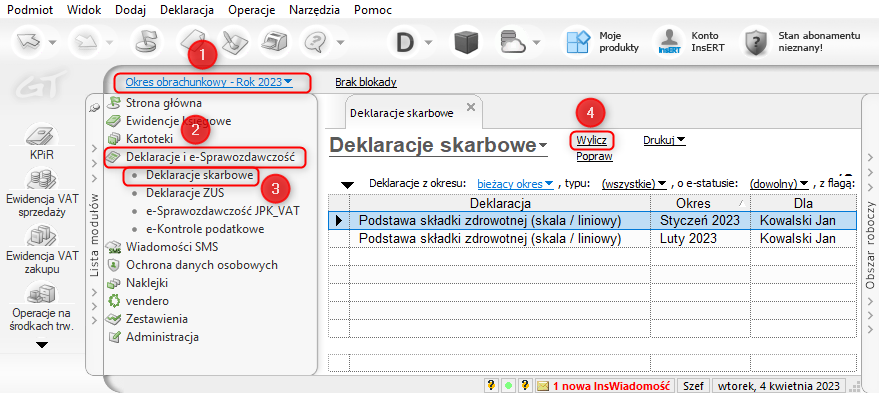
Task: Open dropdown arrow beside back arrow icon
Action: [52, 43]
